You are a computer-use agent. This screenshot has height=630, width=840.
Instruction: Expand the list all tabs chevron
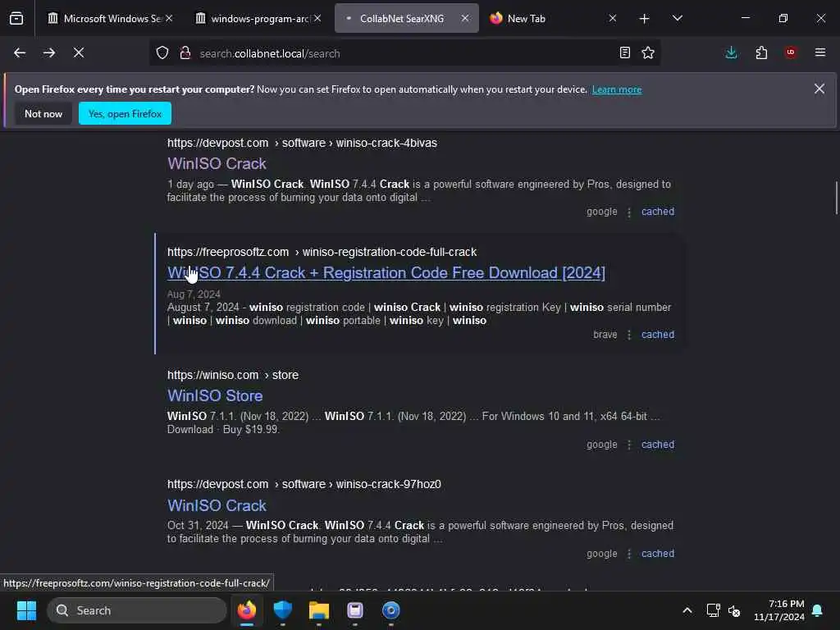click(x=678, y=18)
